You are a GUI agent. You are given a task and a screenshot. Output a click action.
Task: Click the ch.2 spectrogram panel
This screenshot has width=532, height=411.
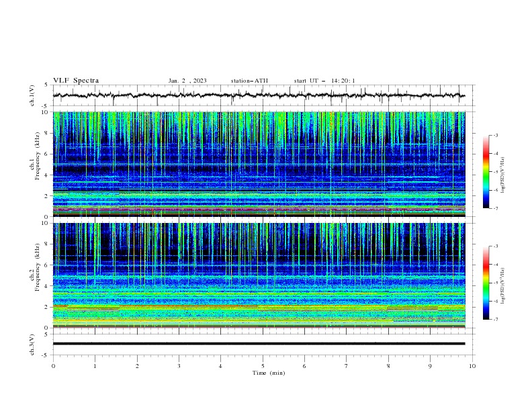point(259,275)
